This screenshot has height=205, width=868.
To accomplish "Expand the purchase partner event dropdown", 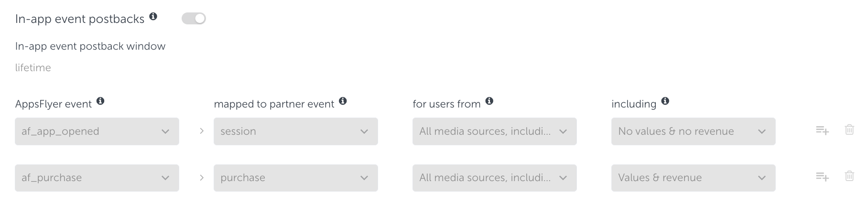I will pyautogui.click(x=296, y=178).
